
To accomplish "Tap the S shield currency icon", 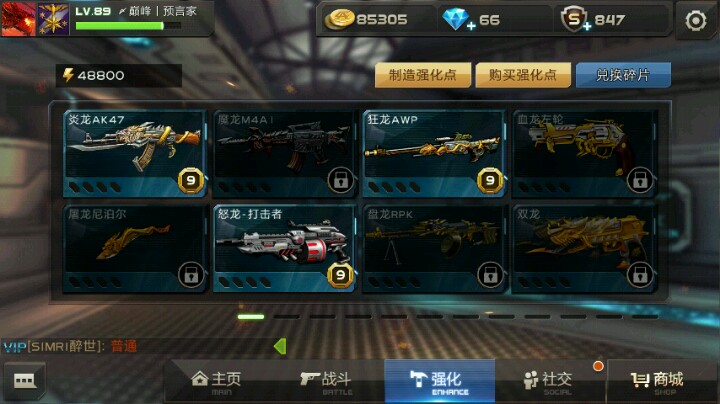I will coord(575,20).
